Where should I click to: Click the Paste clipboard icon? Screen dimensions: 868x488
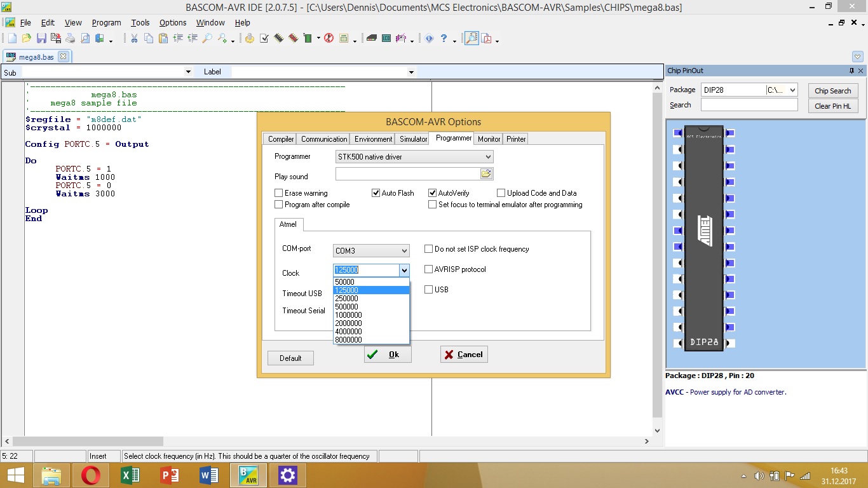coord(163,39)
